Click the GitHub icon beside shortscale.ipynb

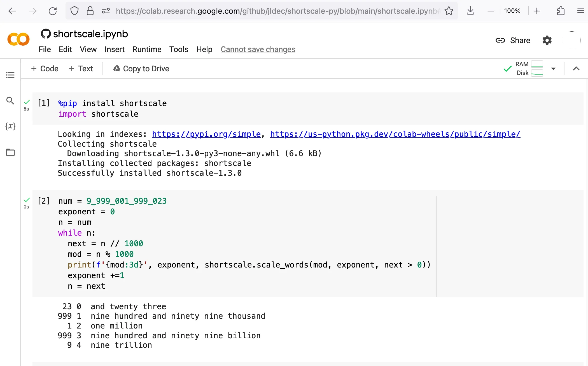point(46,34)
